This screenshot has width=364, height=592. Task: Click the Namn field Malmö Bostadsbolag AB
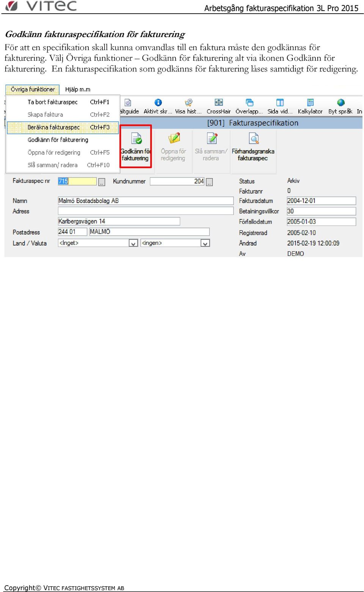pyautogui.click(x=146, y=201)
